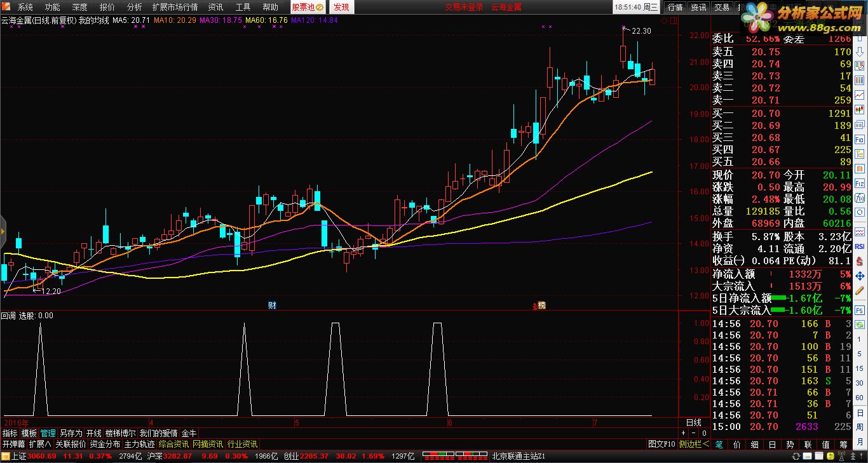Screen dimensions: 868x463
Task: Click the F12 icon in right sidebar
Action: pyautogui.click(x=860, y=183)
